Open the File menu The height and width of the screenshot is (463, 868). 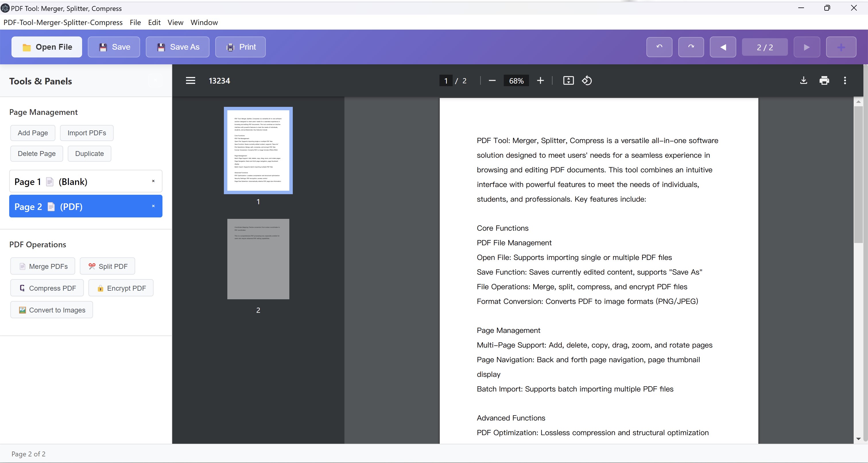click(135, 22)
